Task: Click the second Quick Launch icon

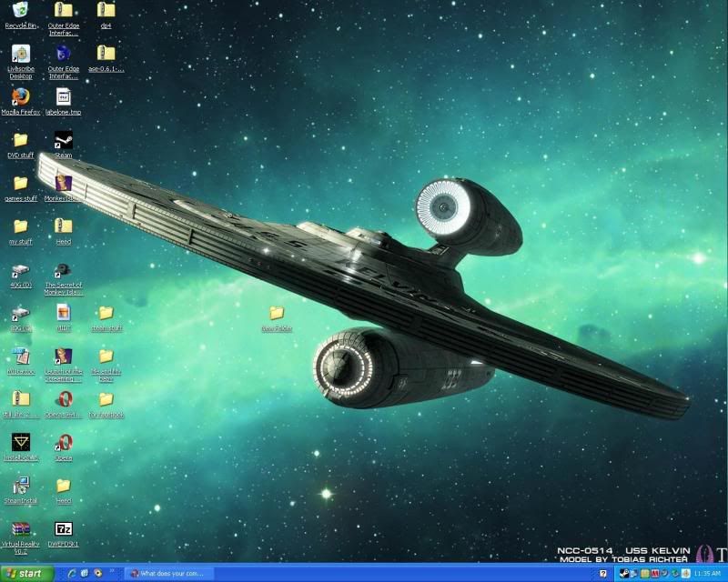Action: 85,573
